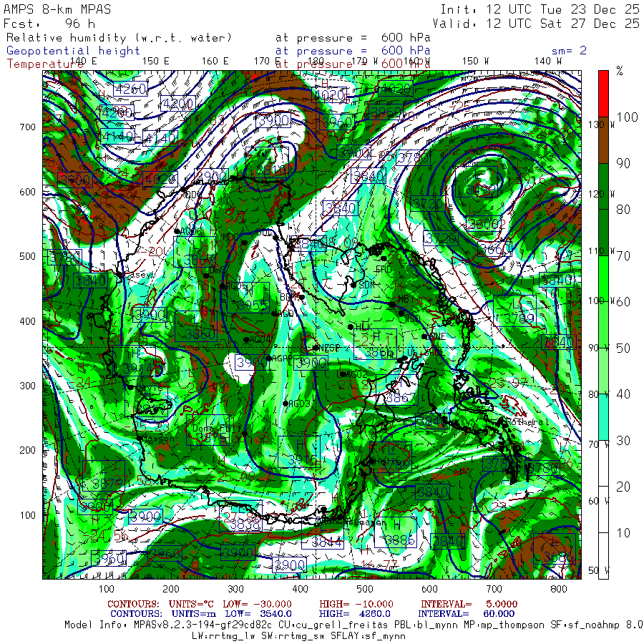Click the '%' unit symbol above the legend
This screenshot has height=644, width=644.
[620, 71]
